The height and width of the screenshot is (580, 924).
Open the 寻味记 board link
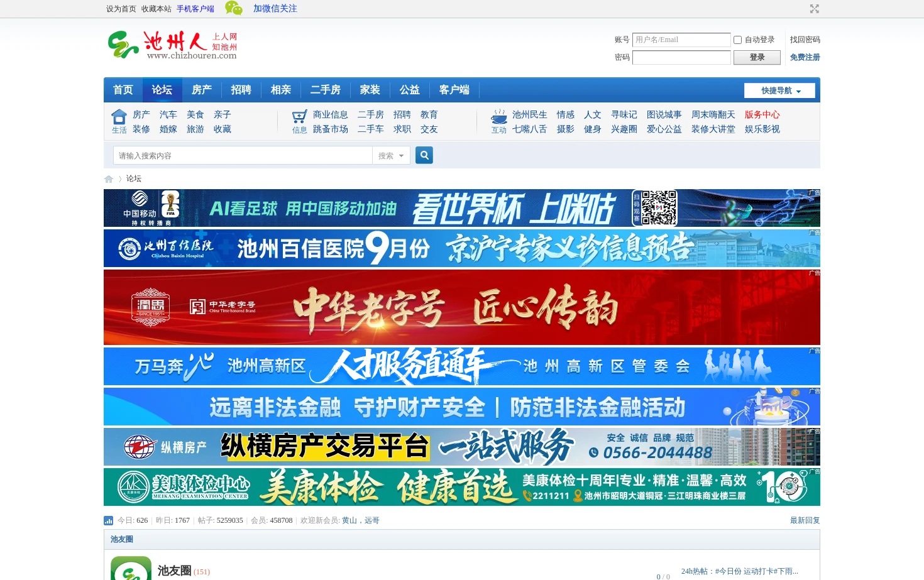click(x=624, y=114)
